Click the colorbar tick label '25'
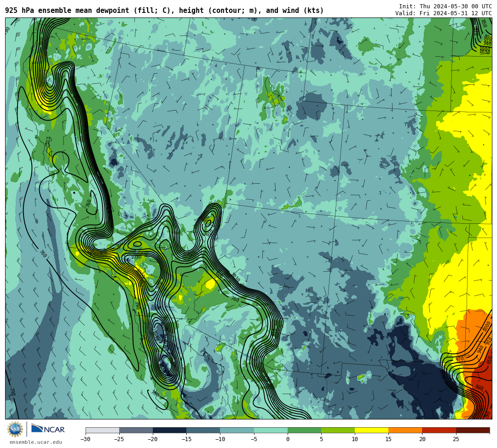This screenshot has height=448, width=497. pyautogui.click(x=456, y=439)
